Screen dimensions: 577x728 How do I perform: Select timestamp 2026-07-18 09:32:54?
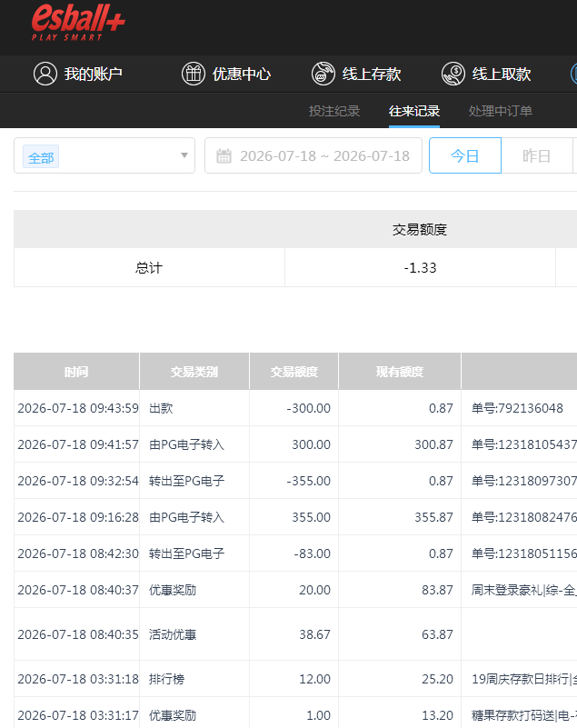(x=78, y=481)
